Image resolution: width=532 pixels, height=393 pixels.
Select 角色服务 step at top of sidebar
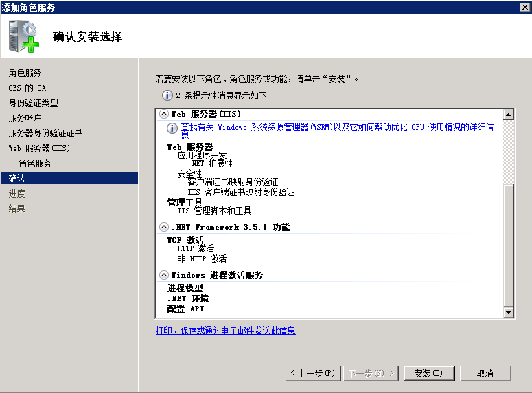click(25, 73)
